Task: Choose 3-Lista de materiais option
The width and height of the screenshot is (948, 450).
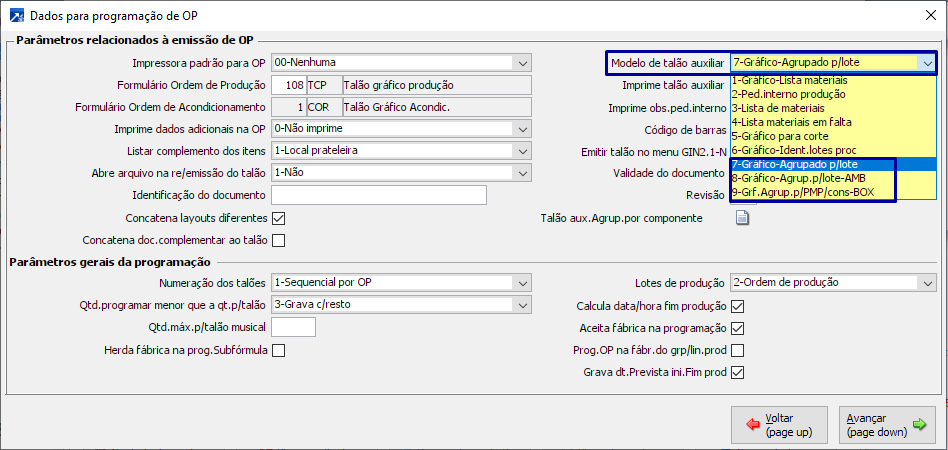Action: pyautogui.click(x=779, y=108)
